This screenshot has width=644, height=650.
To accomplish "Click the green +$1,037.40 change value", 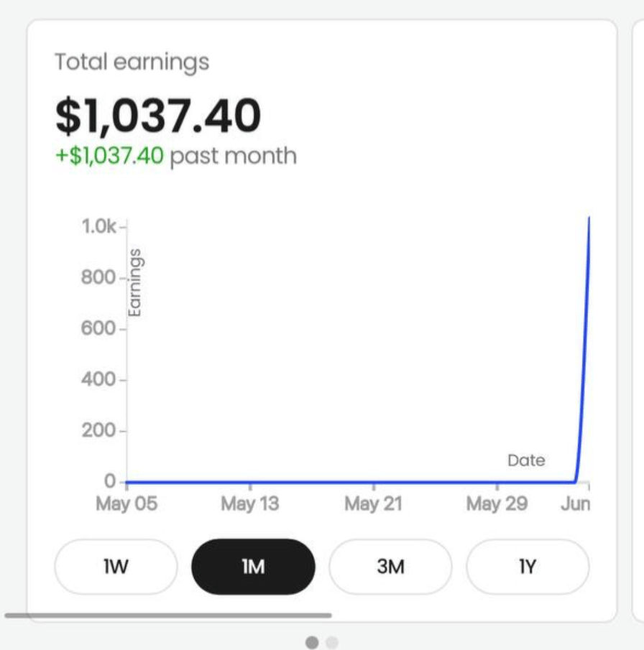I will 110,155.
